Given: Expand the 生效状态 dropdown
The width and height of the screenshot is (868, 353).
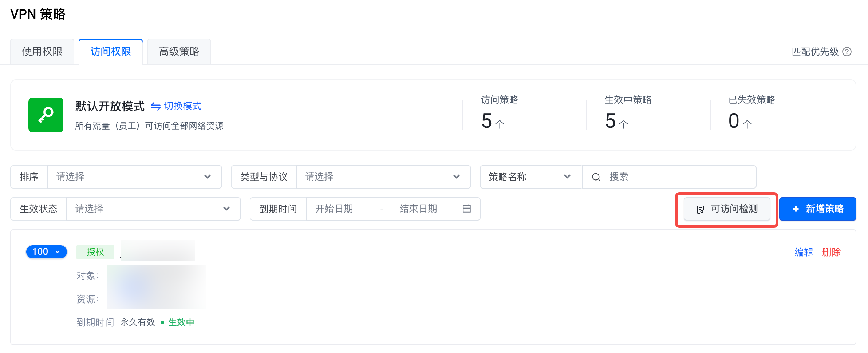Looking at the screenshot, I should [153, 209].
